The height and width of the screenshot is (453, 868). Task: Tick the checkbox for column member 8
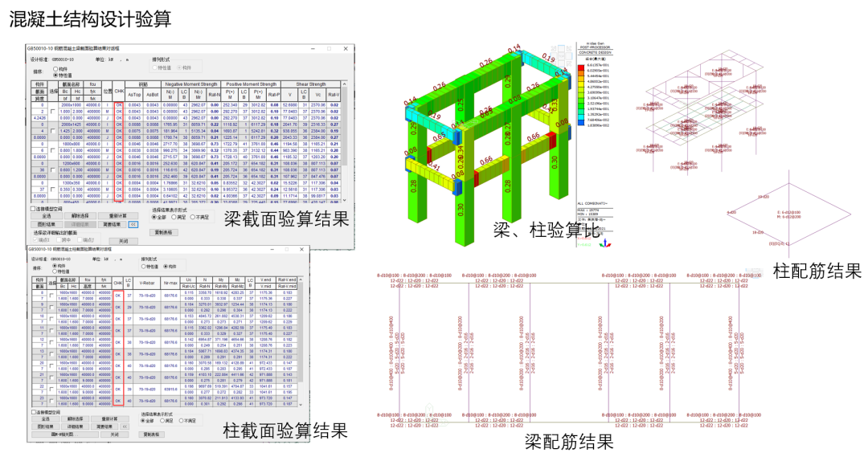(x=52, y=296)
